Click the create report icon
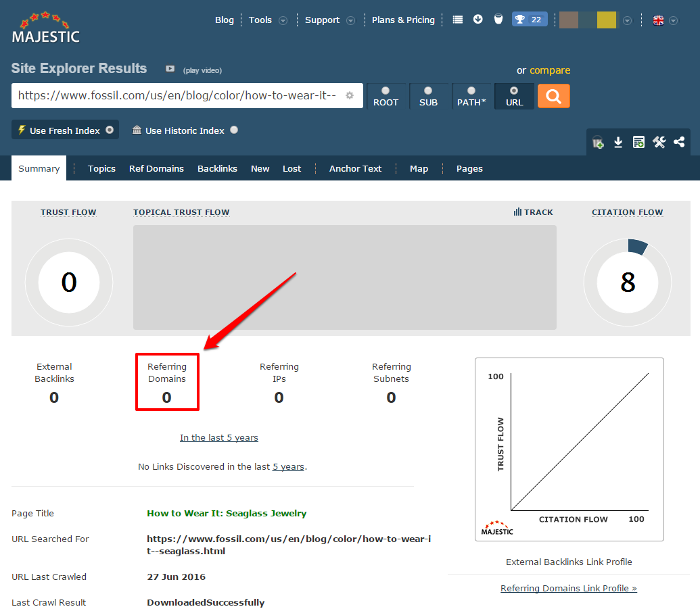The image size is (700, 611). pos(638,142)
